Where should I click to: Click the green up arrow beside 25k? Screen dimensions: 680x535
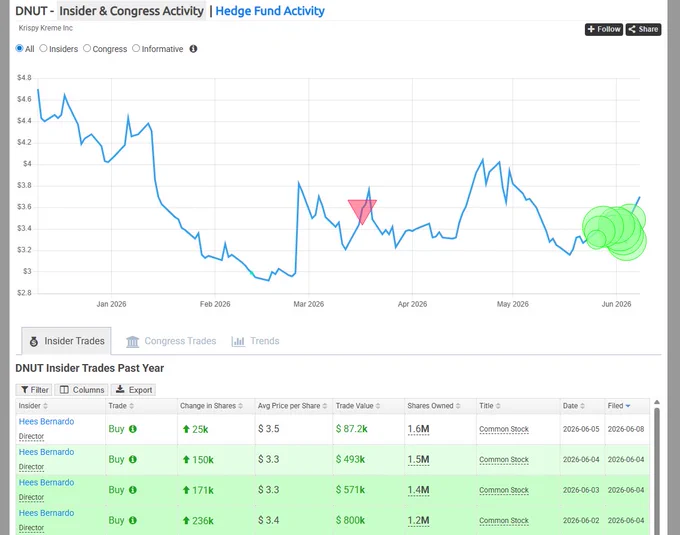[x=186, y=429]
